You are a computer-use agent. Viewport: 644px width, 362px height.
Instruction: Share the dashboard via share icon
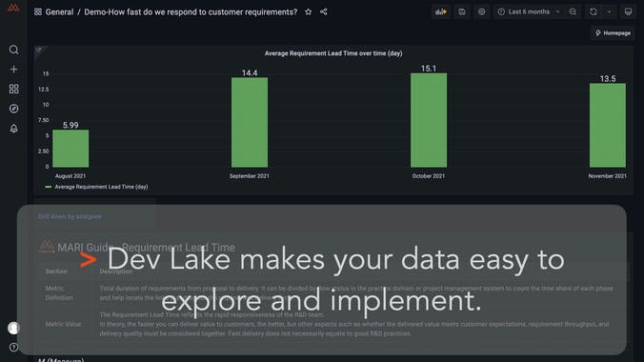point(324,12)
